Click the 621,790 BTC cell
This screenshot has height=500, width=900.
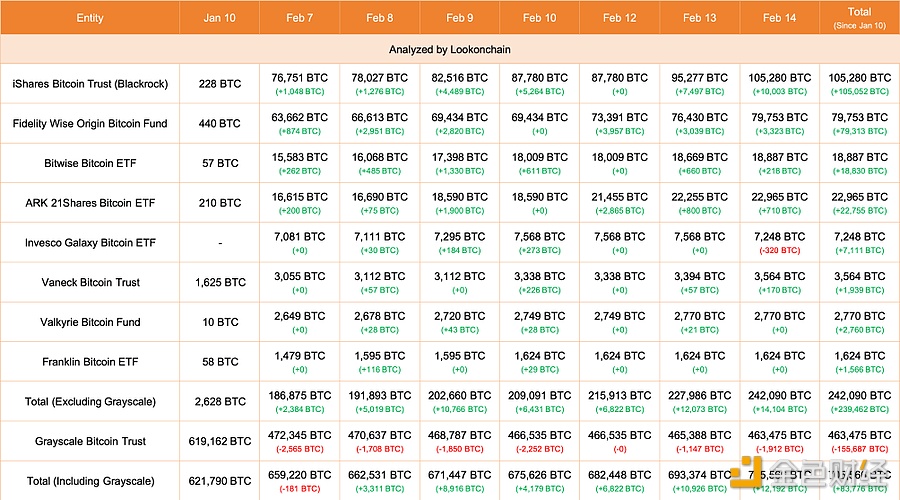[x=220, y=481]
